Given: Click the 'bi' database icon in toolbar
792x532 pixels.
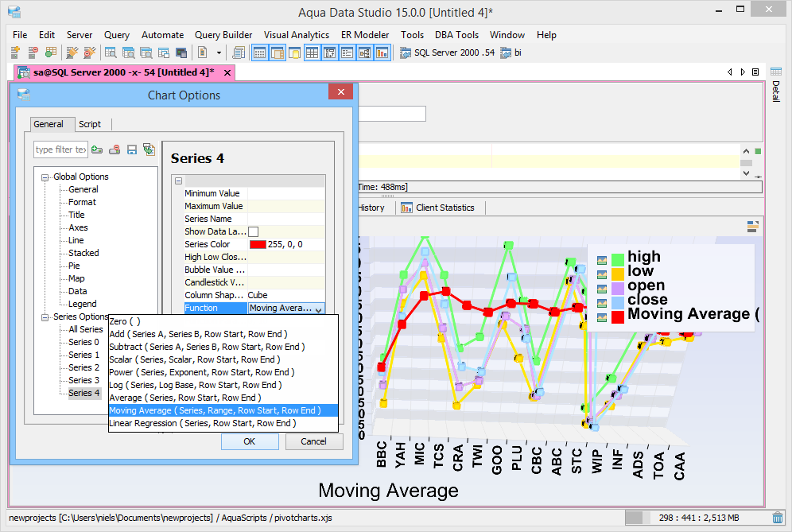Looking at the screenshot, I should (x=506, y=52).
